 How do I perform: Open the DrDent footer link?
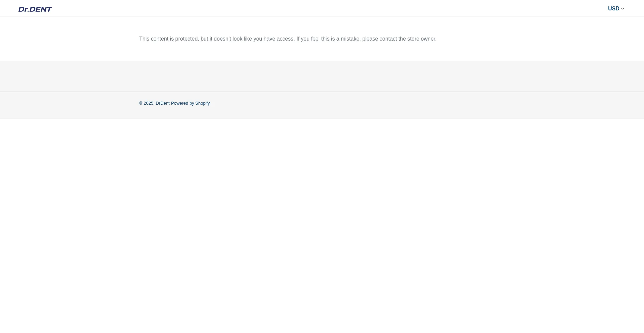(x=162, y=103)
